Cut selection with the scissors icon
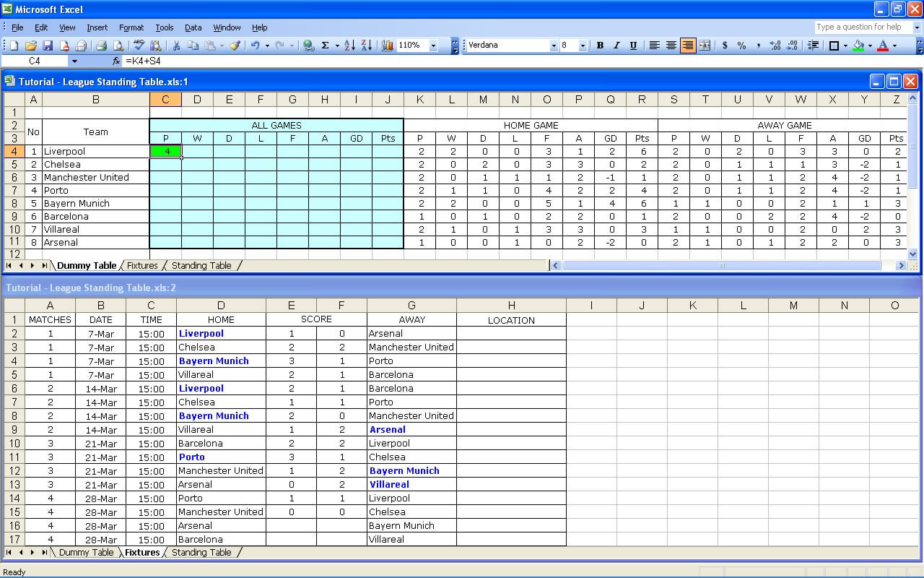Viewport: 924px width, 578px height. [176, 46]
